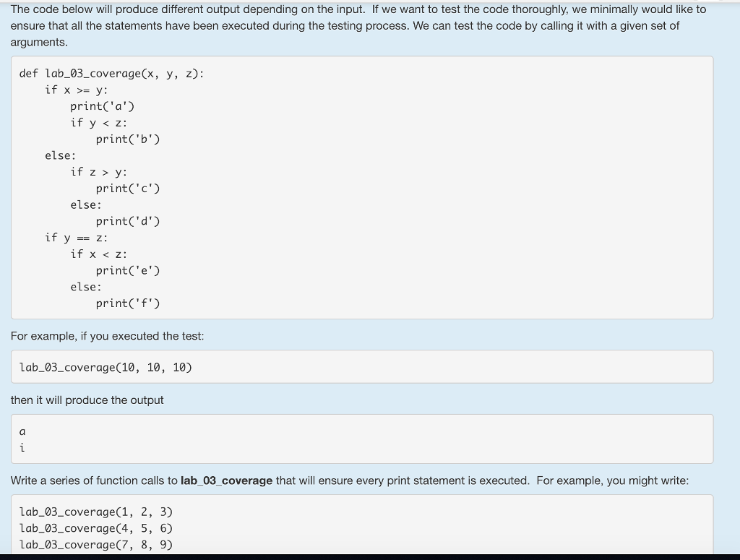The width and height of the screenshot is (740, 560).
Task: Click the lab_03_coverage(7, 8, 9) call line
Action: point(96,544)
